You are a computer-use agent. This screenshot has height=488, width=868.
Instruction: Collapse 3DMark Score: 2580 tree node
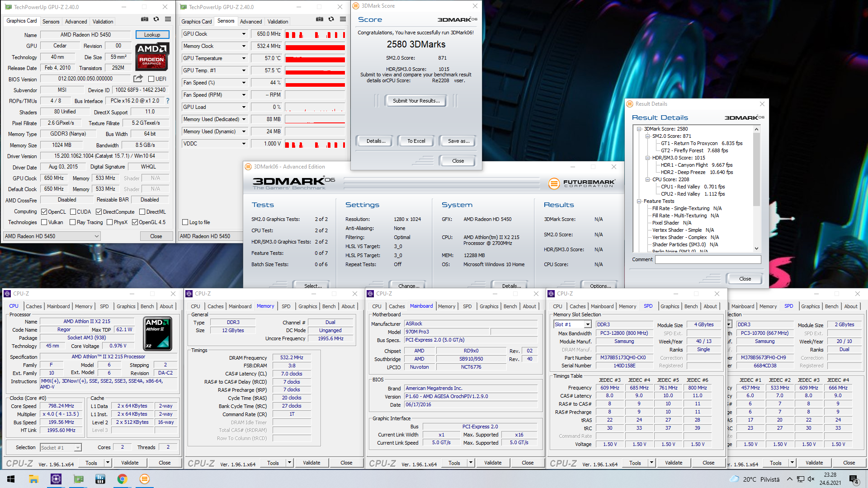639,129
